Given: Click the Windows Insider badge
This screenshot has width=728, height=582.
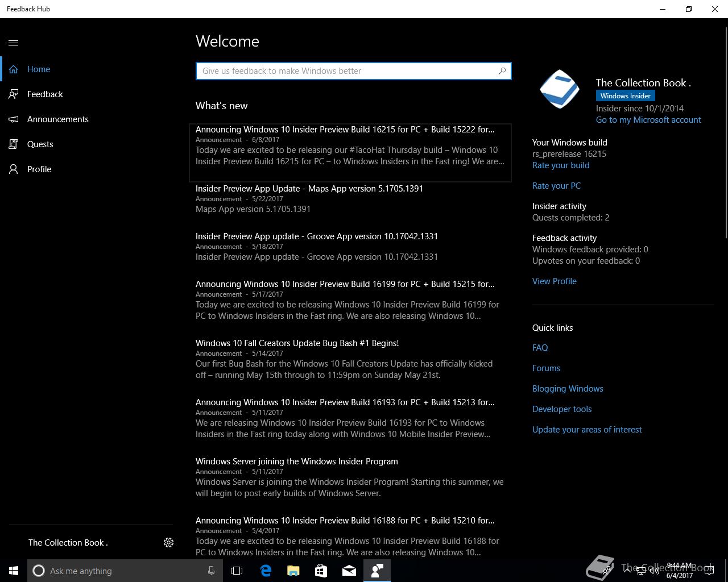Looking at the screenshot, I should click(626, 96).
